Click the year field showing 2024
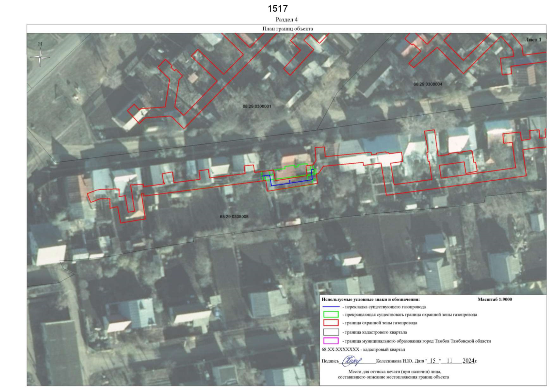 point(468,361)
